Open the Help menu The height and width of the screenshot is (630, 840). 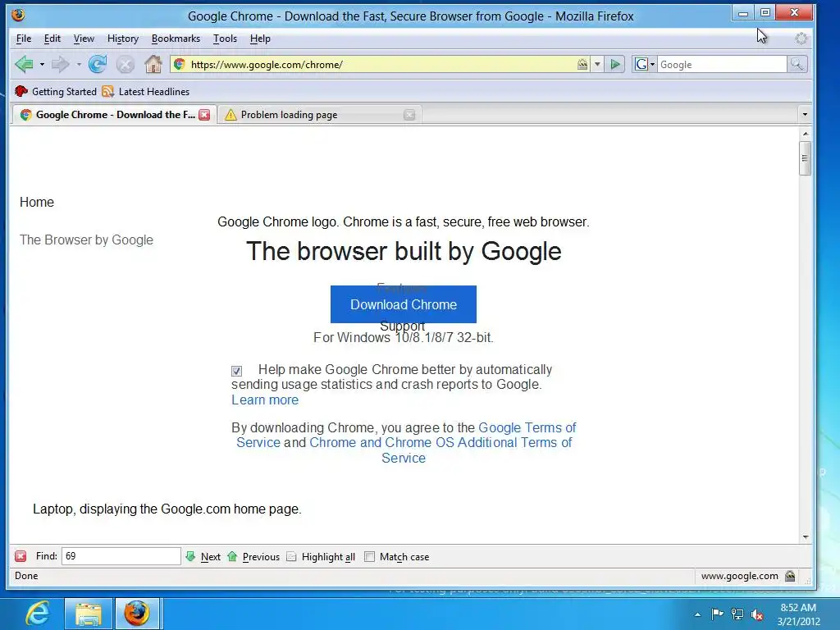(x=260, y=39)
